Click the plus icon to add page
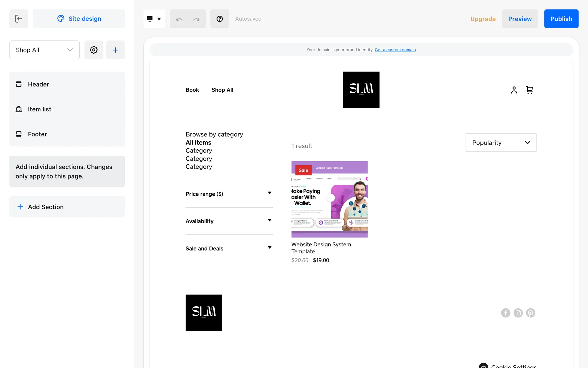588x368 pixels. (x=115, y=50)
